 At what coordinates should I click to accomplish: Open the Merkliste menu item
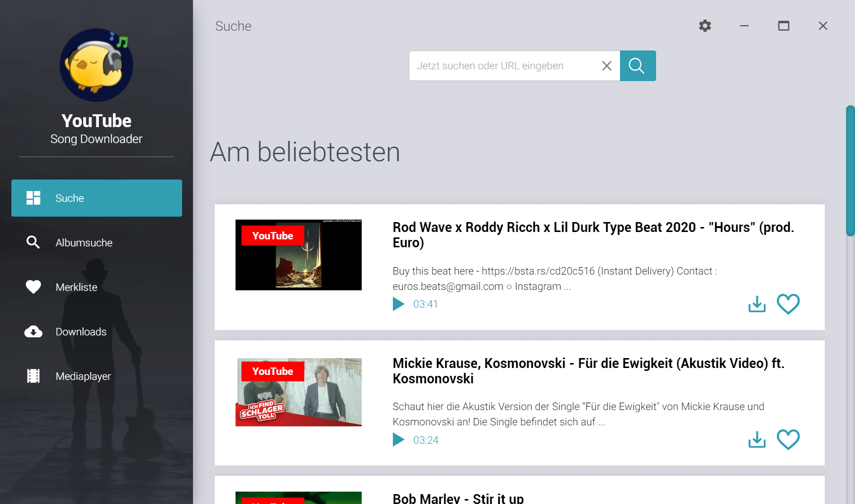[x=96, y=287]
